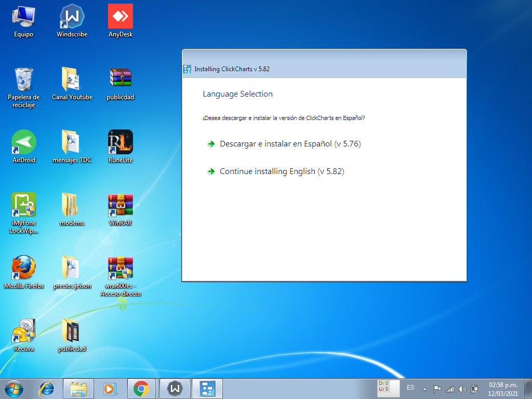
Task: Select the WinRAR shortcut
Action: (x=121, y=209)
